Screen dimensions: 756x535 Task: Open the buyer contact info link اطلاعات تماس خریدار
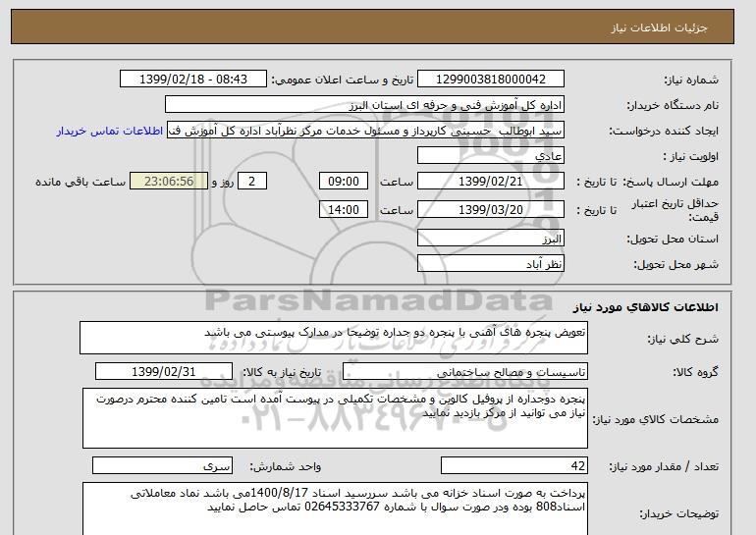coord(109,132)
